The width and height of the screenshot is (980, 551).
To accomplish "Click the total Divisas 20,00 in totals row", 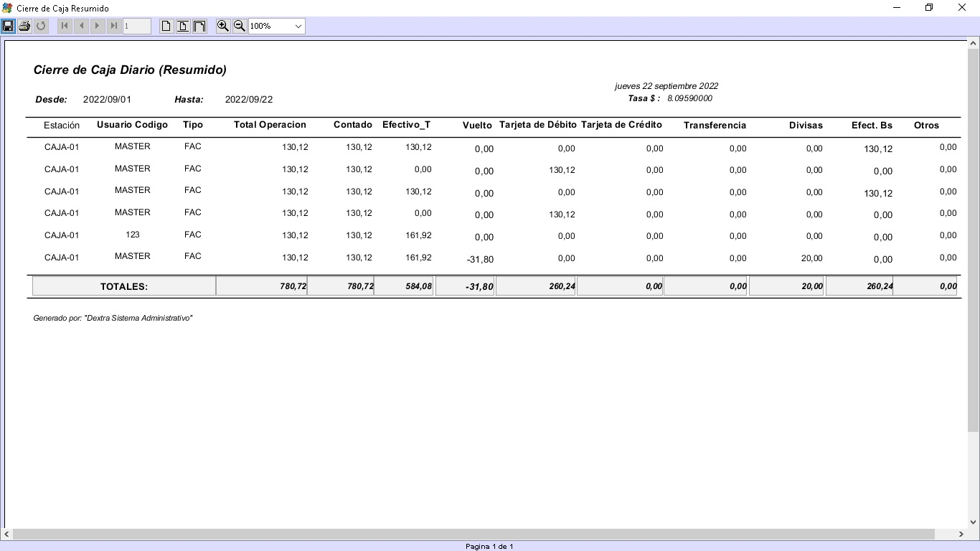I will click(812, 286).
